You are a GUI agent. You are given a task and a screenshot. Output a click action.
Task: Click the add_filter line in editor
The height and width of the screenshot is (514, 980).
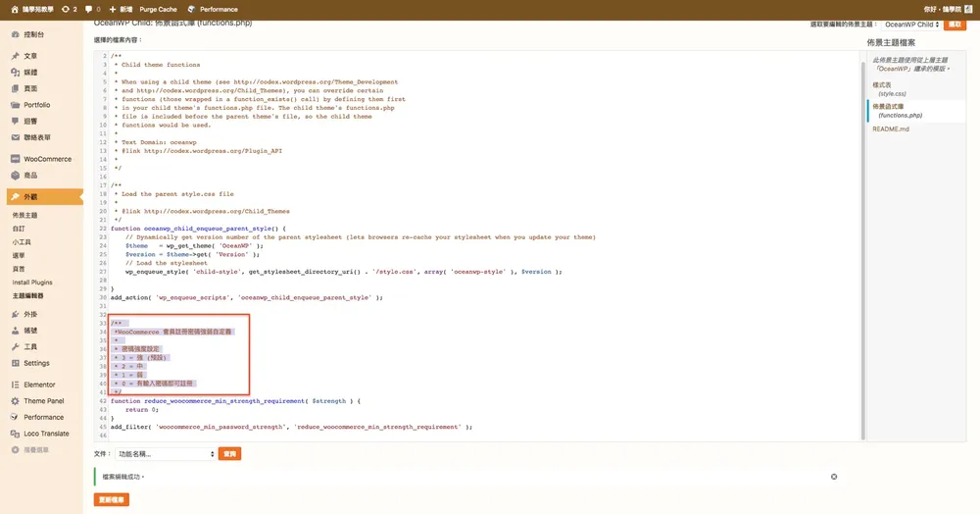pos(291,427)
